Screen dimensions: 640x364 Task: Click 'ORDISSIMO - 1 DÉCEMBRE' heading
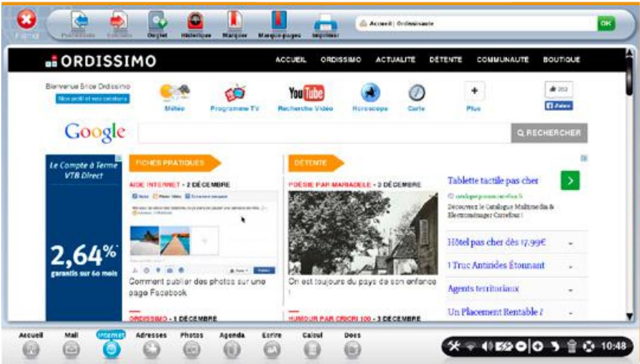coord(173,318)
